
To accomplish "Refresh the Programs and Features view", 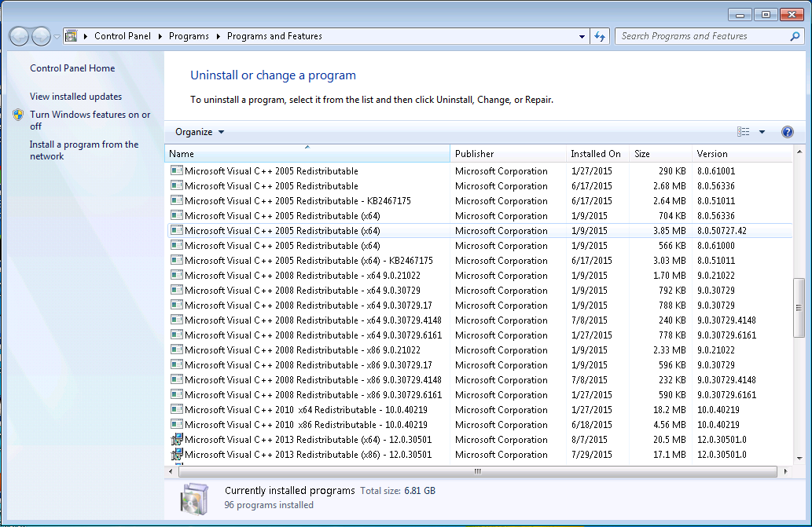I will point(600,36).
